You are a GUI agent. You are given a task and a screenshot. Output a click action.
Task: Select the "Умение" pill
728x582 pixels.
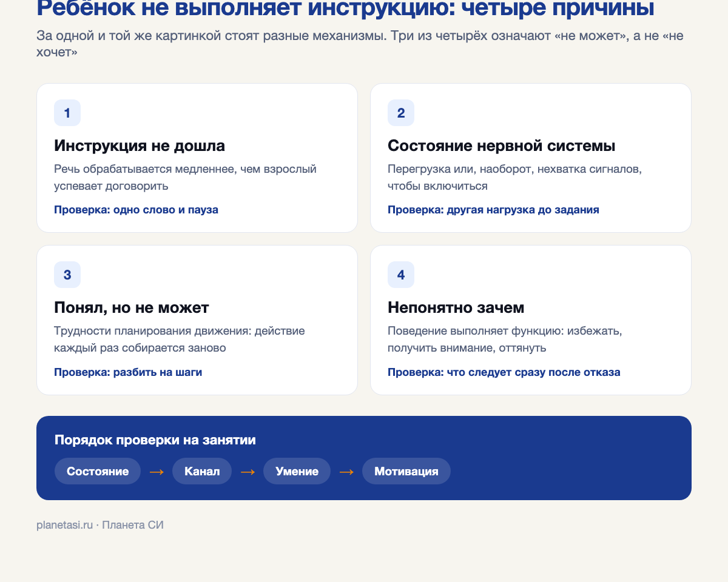[x=297, y=471]
